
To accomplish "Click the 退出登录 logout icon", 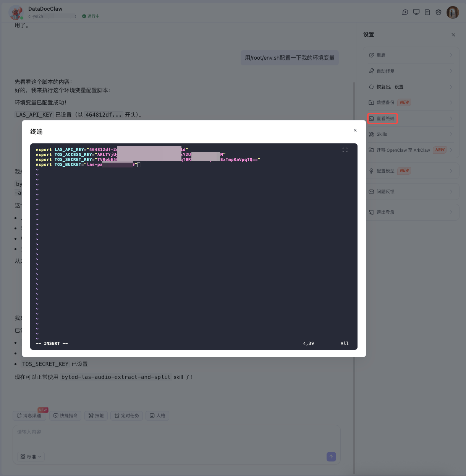I will coord(371,212).
